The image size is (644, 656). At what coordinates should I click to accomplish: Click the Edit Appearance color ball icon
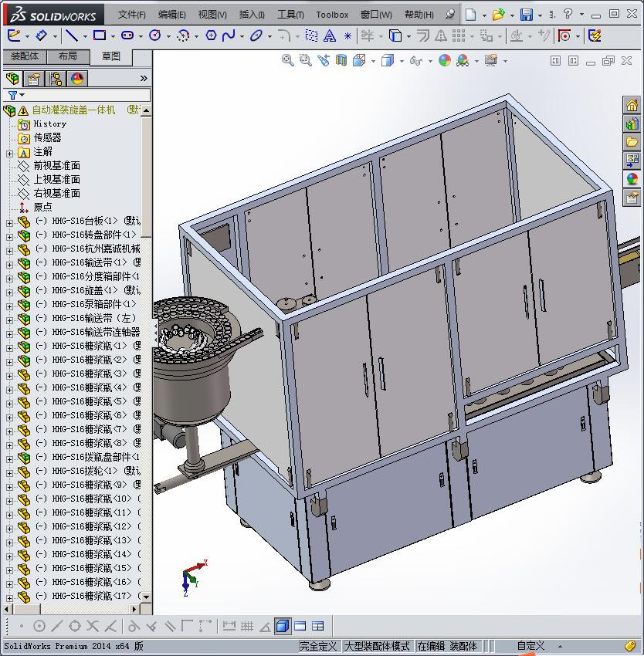tap(444, 60)
